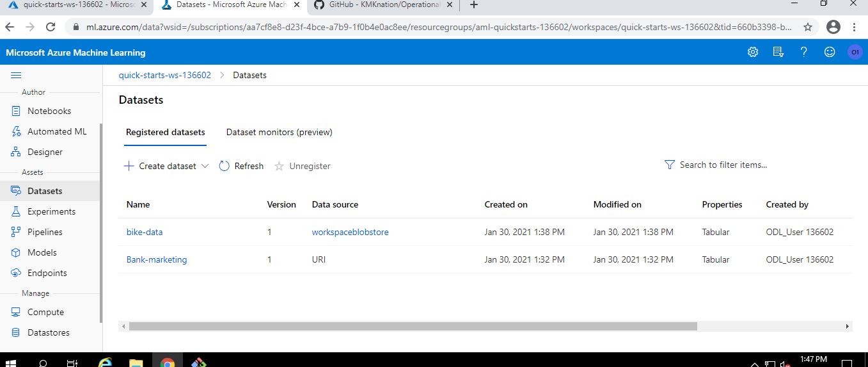Go back in browser history
Image resolution: width=868 pixels, height=367 pixels.
10,28
